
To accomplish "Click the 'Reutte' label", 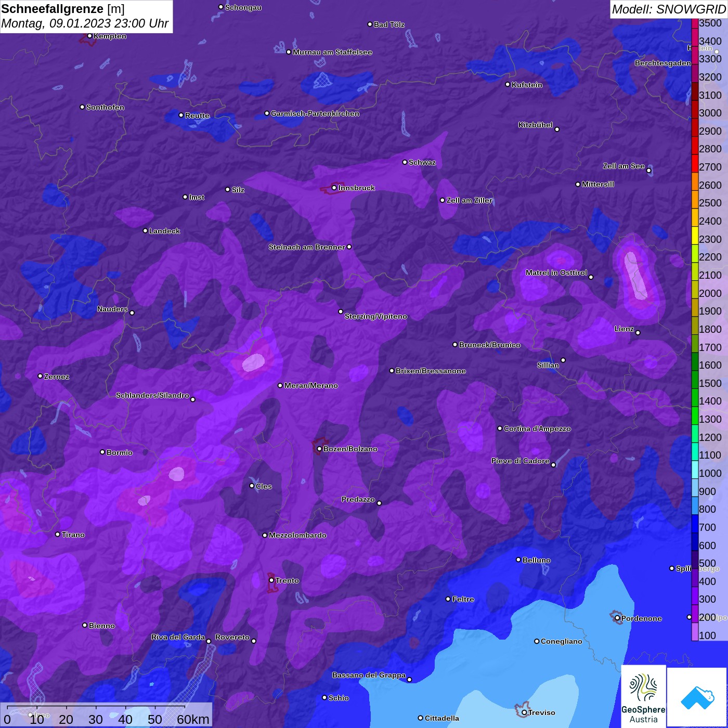I will point(197,115).
